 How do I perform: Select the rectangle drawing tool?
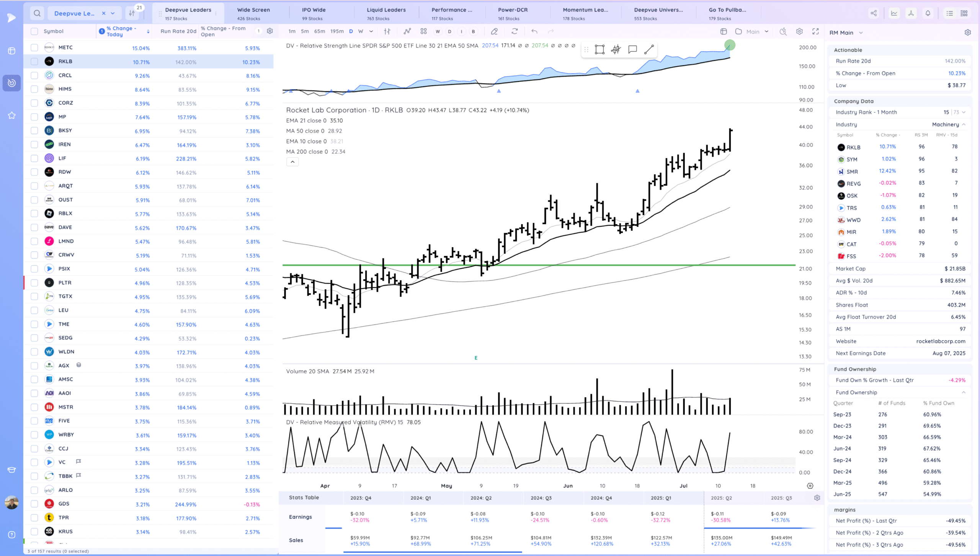pyautogui.click(x=599, y=49)
